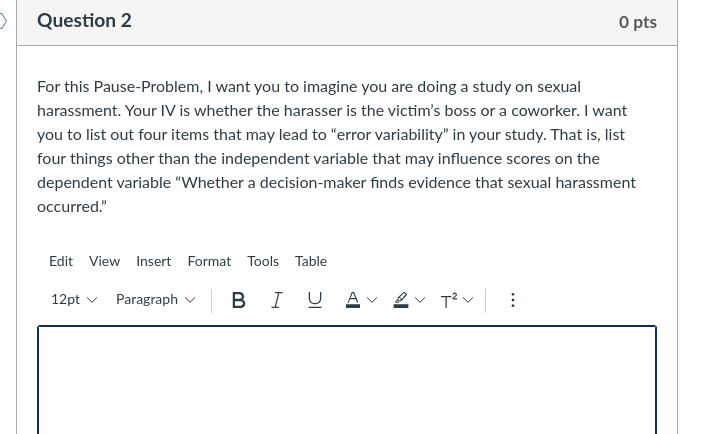Screen dimensions: 714x434
Task: Open the Insert menu
Action: tap(153, 261)
